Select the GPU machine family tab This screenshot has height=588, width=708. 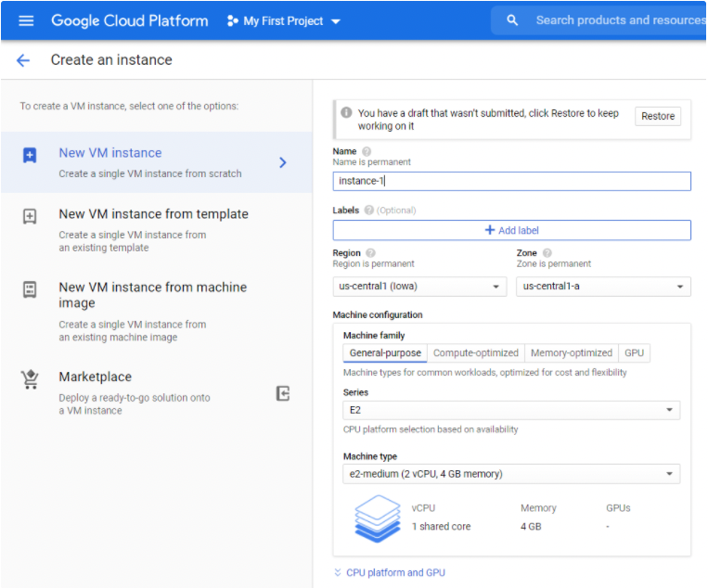click(x=634, y=353)
